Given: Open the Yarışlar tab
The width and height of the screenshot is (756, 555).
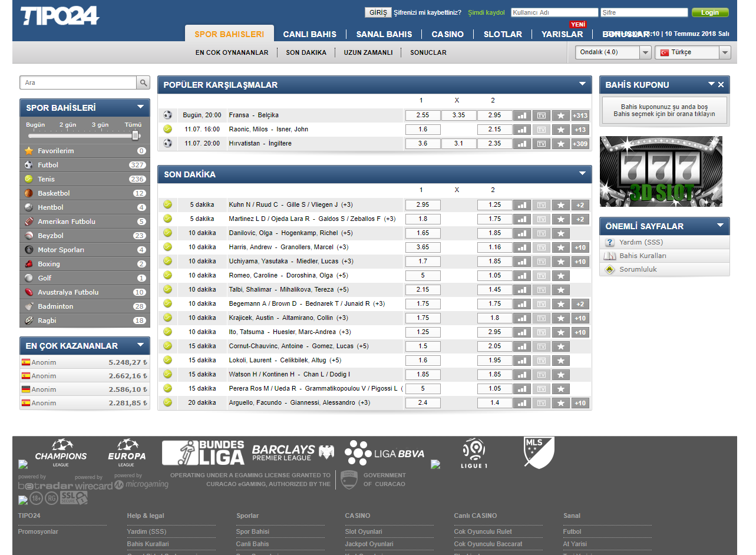Looking at the screenshot, I should pyautogui.click(x=562, y=34).
